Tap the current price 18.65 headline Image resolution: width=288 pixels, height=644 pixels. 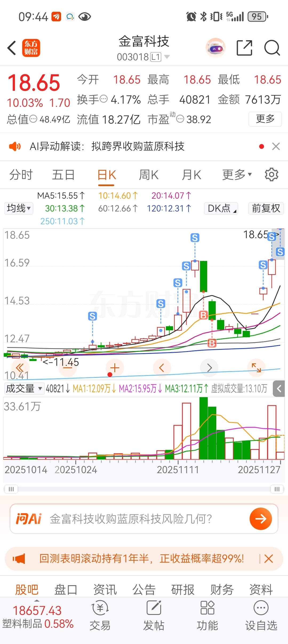[x=34, y=83]
